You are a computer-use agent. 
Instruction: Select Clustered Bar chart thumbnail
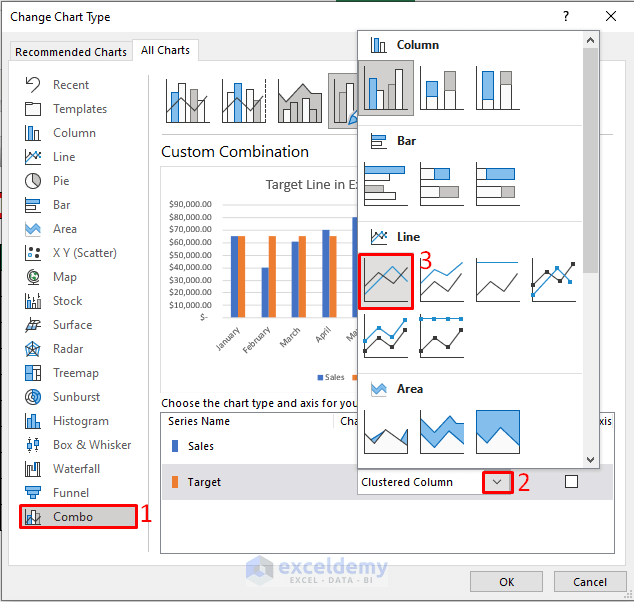(x=386, y=184)
